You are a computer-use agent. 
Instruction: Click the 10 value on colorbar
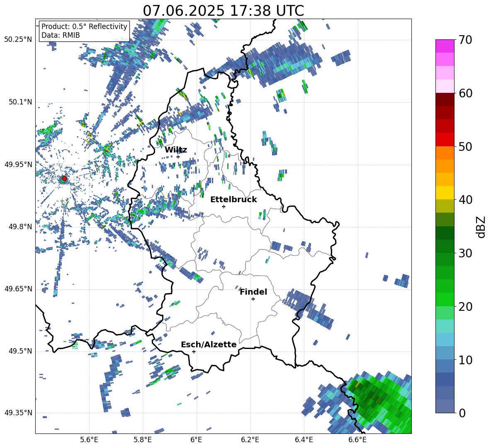click(465, 360)
